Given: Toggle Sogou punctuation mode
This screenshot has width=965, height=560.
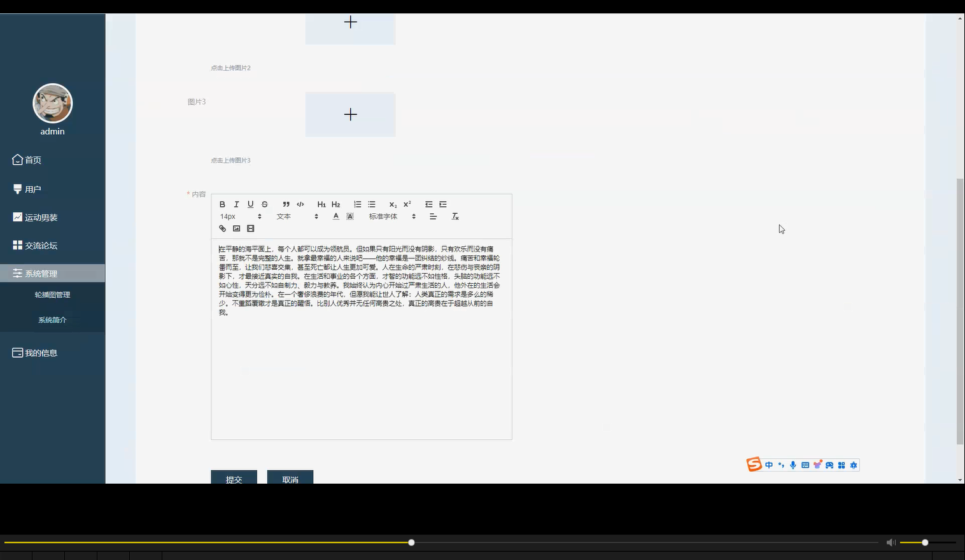Looking at the screenshot, I should [x=781, y=465].
